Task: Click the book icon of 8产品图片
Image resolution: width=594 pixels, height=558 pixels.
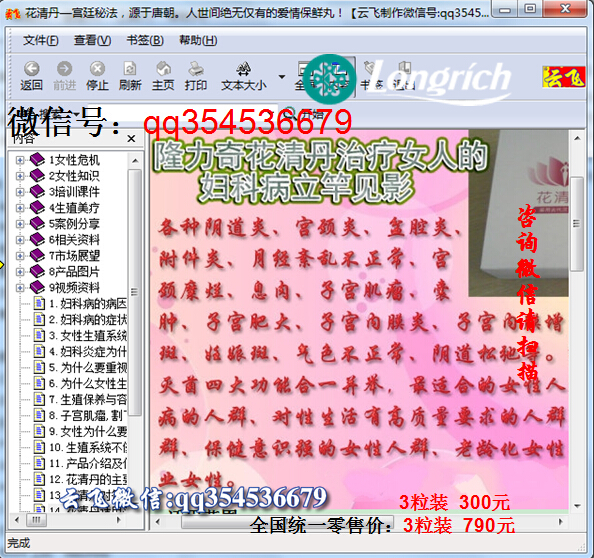Action: [37, 271]
